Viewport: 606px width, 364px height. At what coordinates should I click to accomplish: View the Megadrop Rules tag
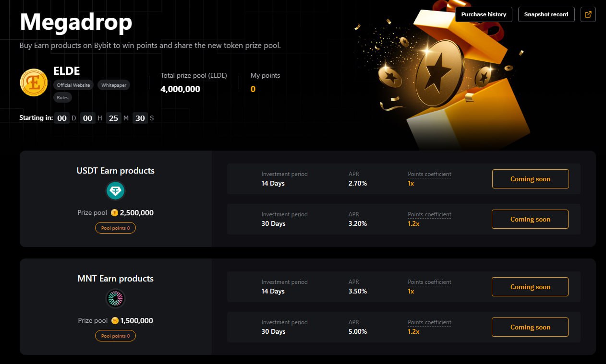tap(62, 97)
